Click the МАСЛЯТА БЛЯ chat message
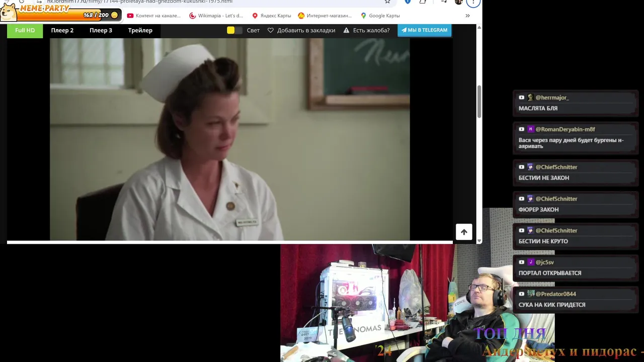This screenshot has height=362, width=644. pyautogui.click(x=538, y=109)
